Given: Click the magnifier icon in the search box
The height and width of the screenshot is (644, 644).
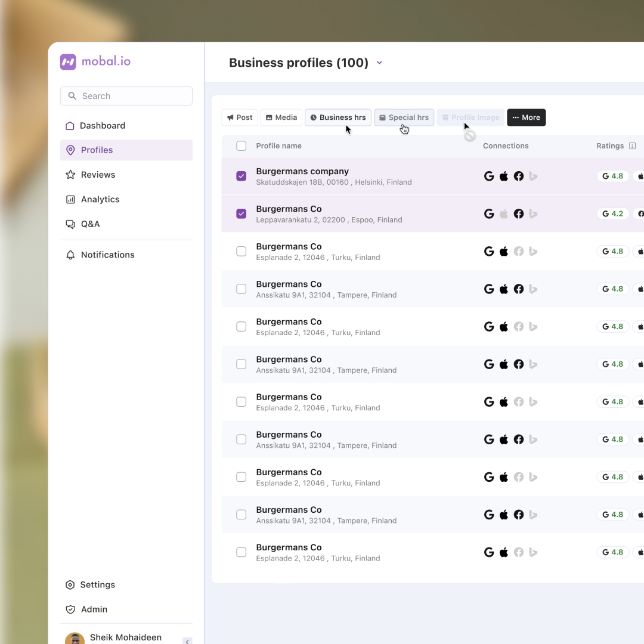Looking at the screenshot, I should tap(72, 95).
